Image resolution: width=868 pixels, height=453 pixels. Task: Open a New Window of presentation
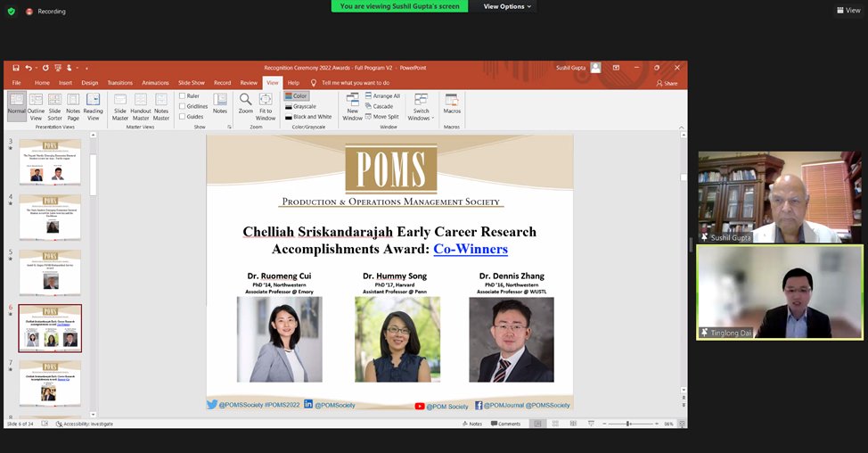[x=353, y=106]
